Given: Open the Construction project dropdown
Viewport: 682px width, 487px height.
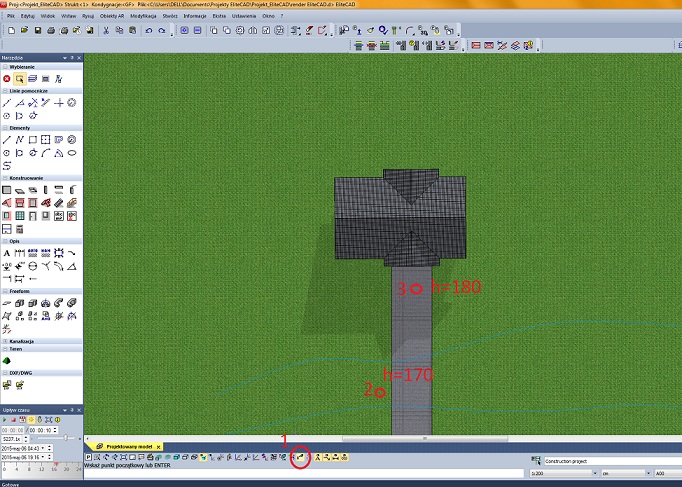Looking at the screenshot, I should coord(677,461).
